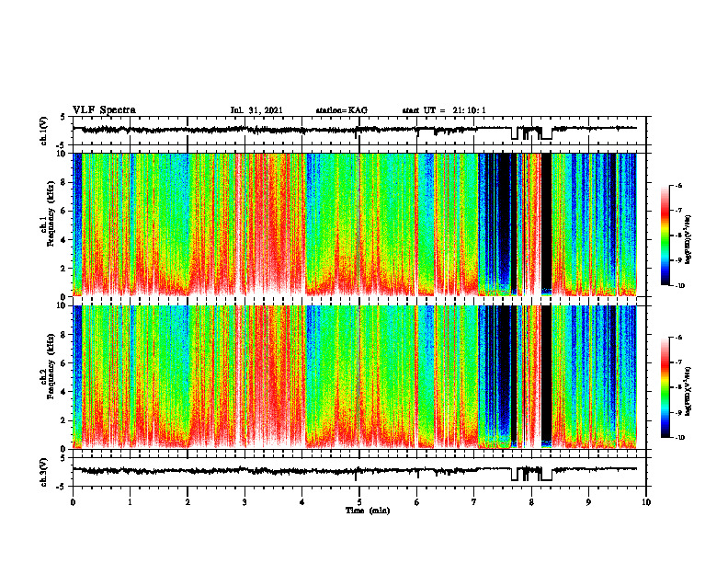Click time-axis tick label '0'
The image size is (728, 563).
(x=73, y=502)
